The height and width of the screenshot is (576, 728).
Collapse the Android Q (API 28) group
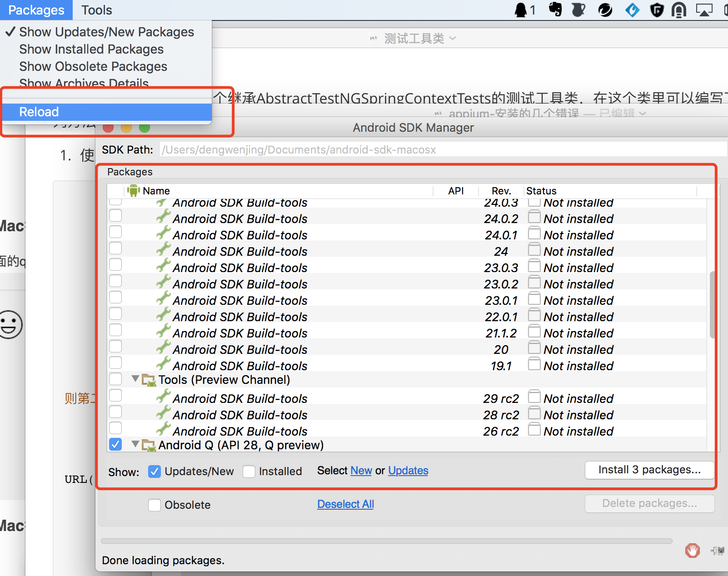[135, 444]
